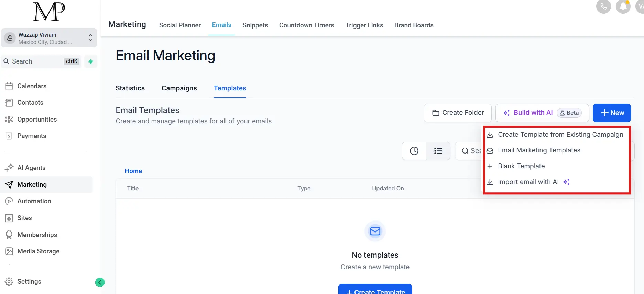Click the Opportunities icon
This screenshot has width=644, height=294.
point(9,120)
